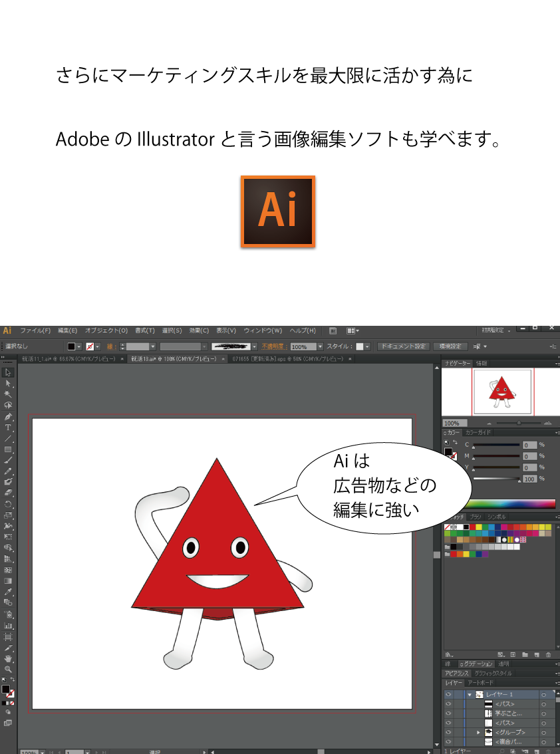The width and height of the screenshot is (560, 754).
Task: Select the yellow swatch in the top swatch row
Action: pos(479,527)
